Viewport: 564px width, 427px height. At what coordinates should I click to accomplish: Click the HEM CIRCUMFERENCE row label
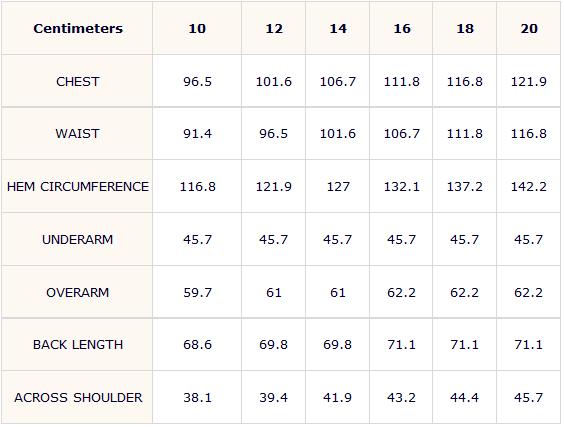point(78,187)
